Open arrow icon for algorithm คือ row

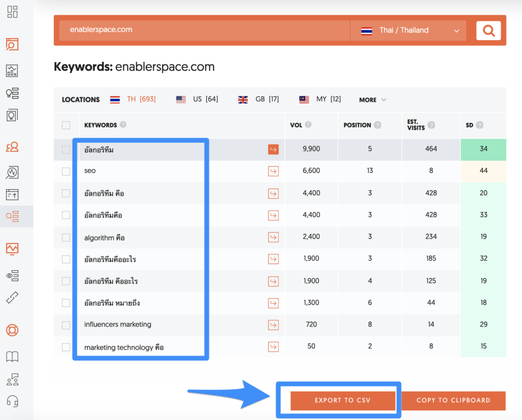pos(273,238)
